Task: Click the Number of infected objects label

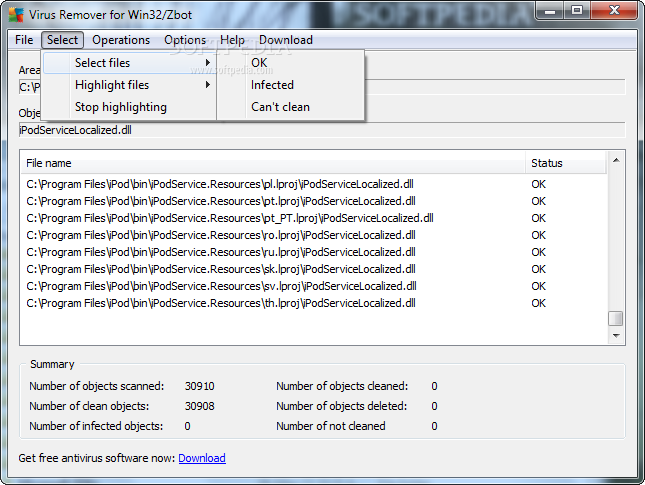Action: (x=96, y=426)
